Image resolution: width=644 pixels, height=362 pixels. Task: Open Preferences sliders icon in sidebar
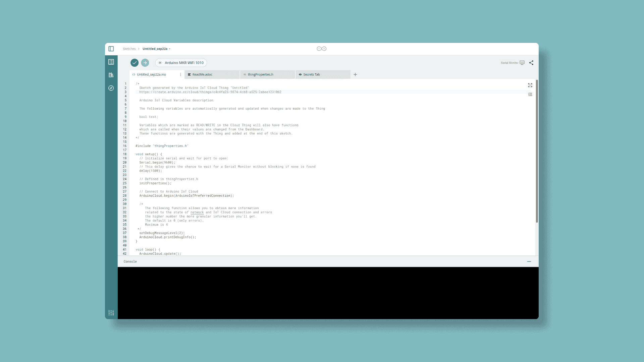coord(111,313)
